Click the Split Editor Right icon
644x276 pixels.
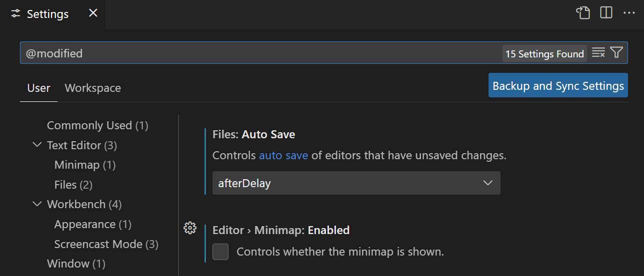pos(606,13)
